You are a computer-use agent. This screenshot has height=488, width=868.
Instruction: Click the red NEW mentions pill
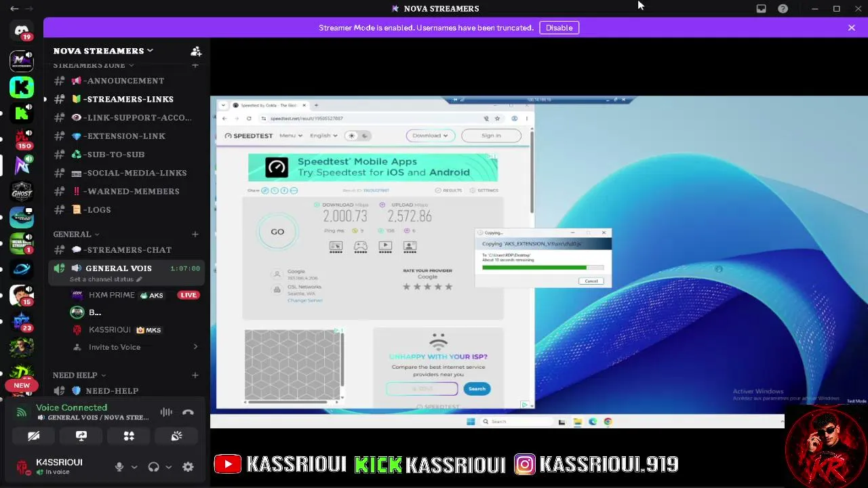22,386
